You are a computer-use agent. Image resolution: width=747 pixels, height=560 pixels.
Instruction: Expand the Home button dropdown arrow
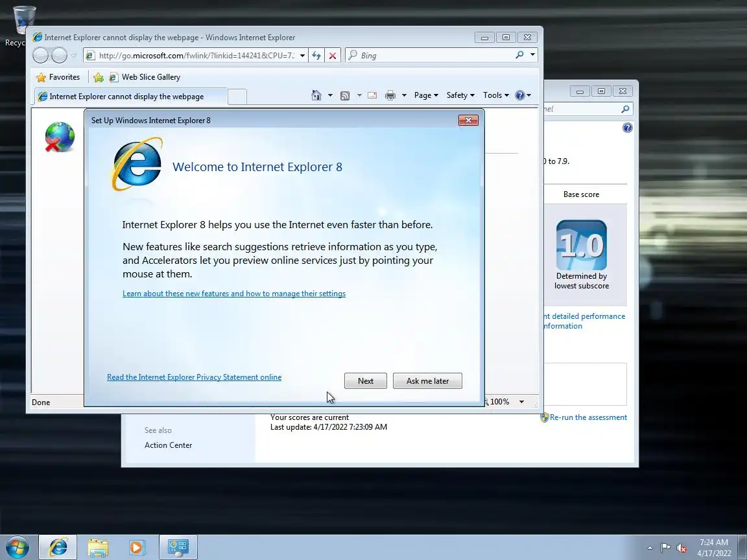point(330,95)
